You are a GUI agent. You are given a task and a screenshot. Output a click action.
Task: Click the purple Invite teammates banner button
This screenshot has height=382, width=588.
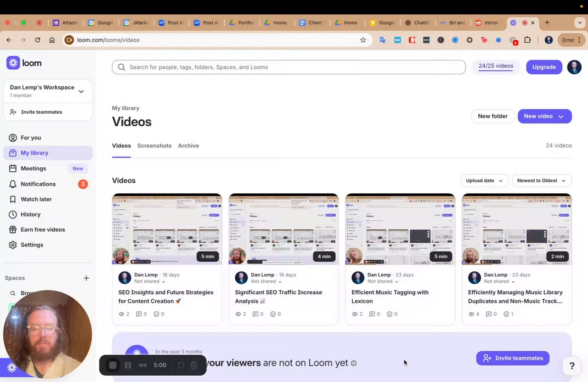513,358
